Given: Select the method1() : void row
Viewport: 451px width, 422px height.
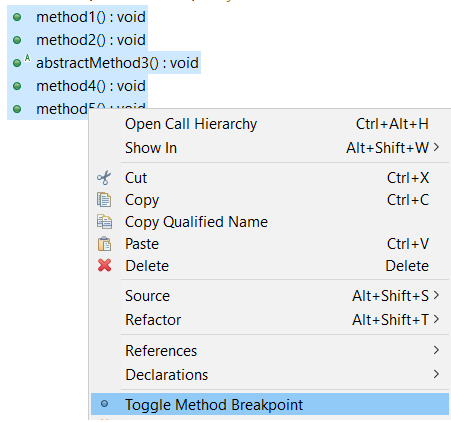Looking at the screenshot, I should (x=77, y=17).
